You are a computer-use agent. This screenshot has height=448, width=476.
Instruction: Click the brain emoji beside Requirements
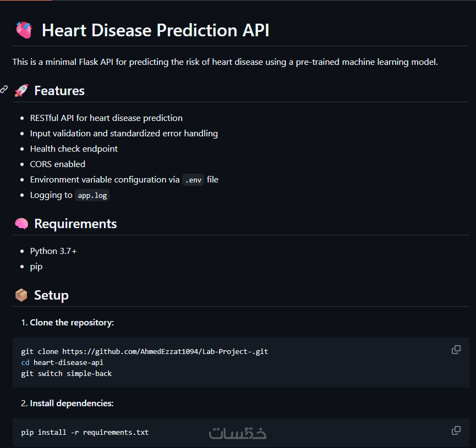tap(21, 224)
